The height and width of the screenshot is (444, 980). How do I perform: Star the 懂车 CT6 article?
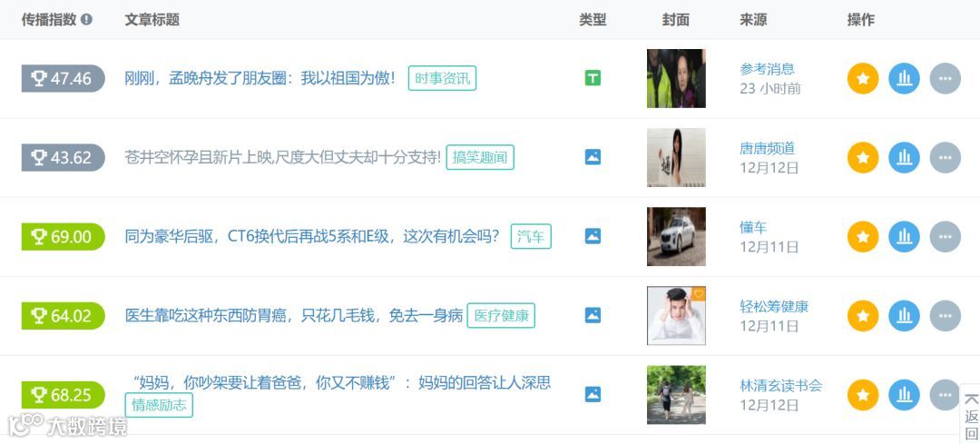[x=863, y=236]
